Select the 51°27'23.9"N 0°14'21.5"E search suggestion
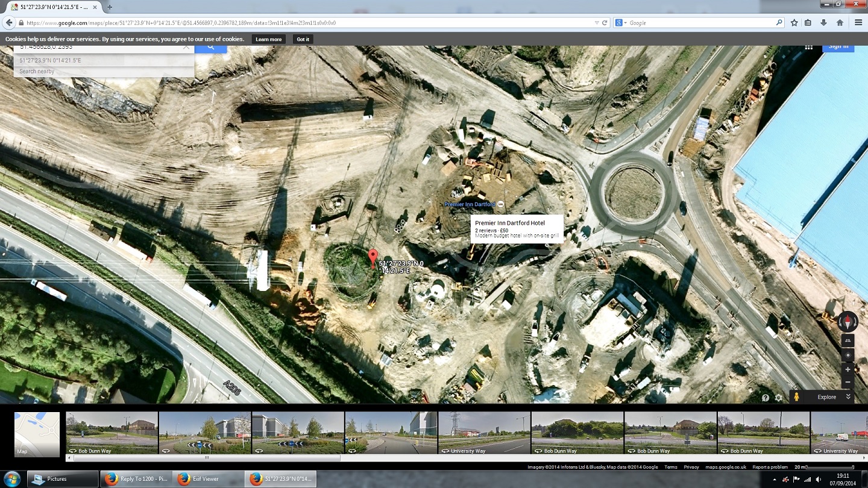Image resolution: width=868 pixels, height=488 pixels. pos(104,60)
